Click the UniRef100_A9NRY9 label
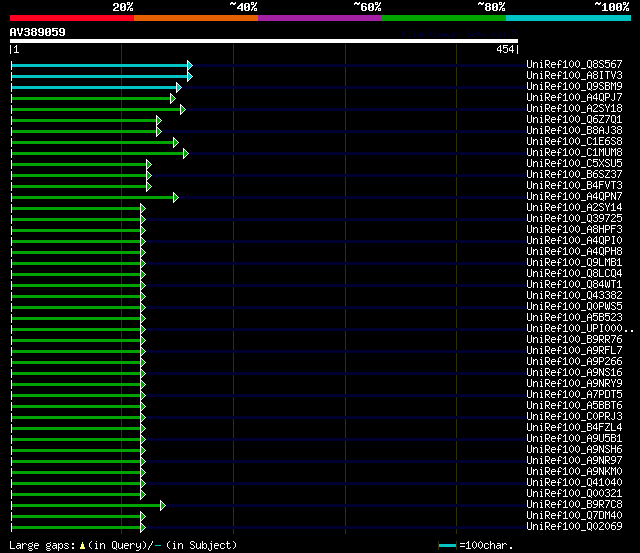 click(x=574, y=384)
